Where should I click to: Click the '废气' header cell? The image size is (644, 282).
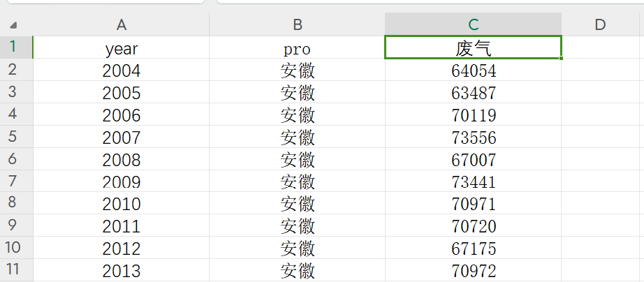pyautogui.click(x=474, y=48)
